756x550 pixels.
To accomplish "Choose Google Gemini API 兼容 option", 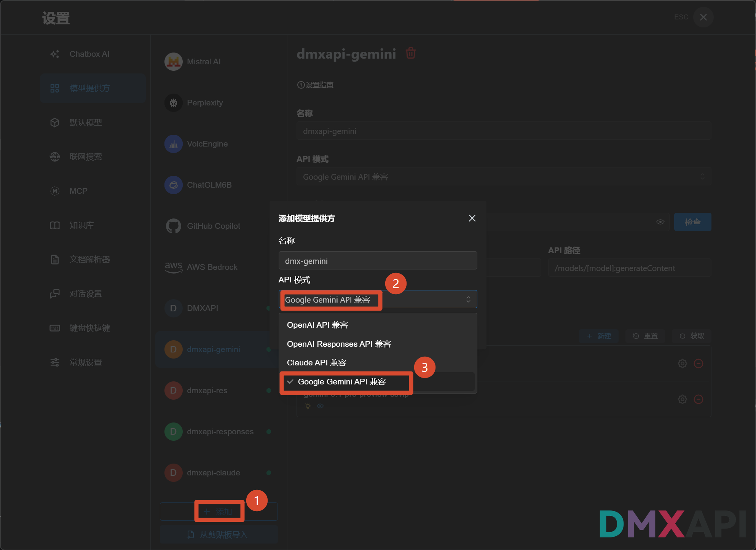I will pyautogui.click(x=378, y=382).
